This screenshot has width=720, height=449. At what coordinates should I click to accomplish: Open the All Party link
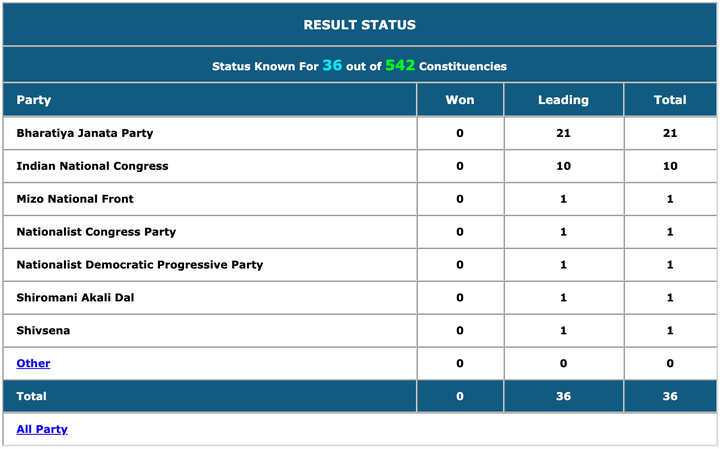click(42, 429)
